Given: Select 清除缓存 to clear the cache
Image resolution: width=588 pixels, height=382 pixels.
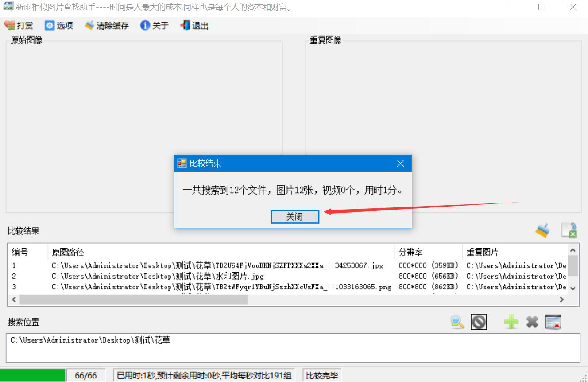Looking at the screenshot, I should click(x=107, y=26).
